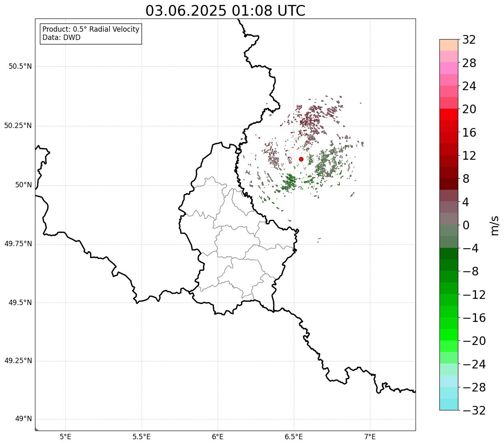
Task: Click the colorbar tick label 28
Action: click(x=469, y=63)
